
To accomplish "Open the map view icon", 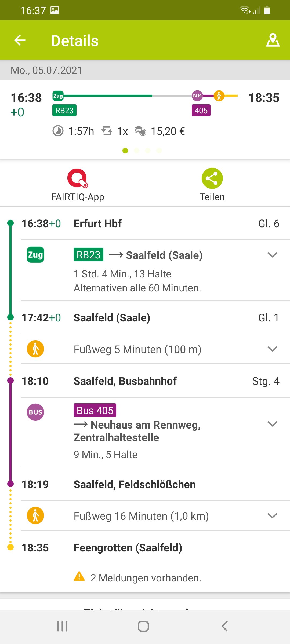I will (273, 41).
